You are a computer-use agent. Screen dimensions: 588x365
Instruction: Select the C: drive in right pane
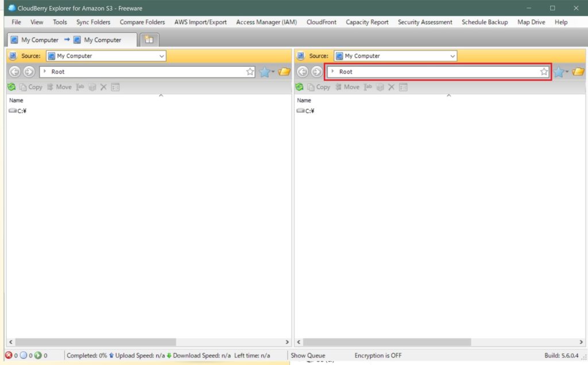click(x=305, y=111)
